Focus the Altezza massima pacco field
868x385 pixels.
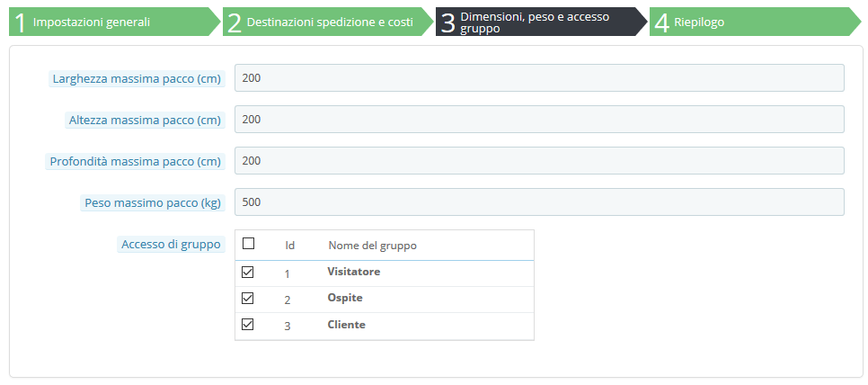click(539, 119)
